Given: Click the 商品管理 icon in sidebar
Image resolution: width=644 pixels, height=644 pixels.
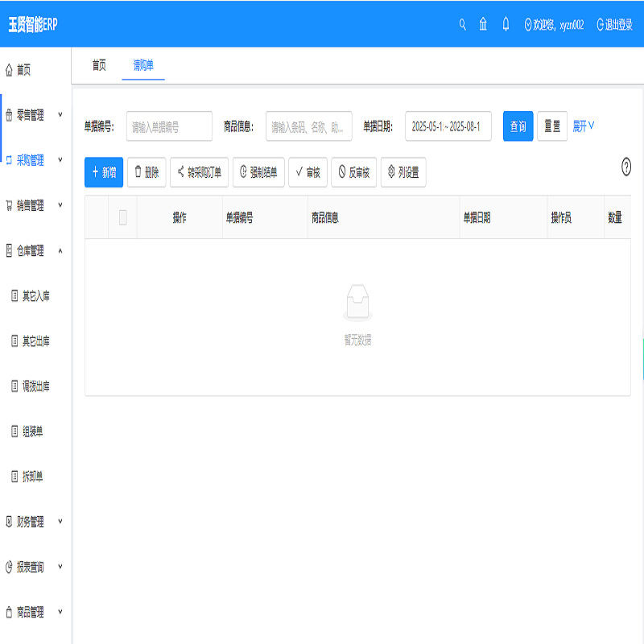Looking at the screenshot, I should 8,611.
